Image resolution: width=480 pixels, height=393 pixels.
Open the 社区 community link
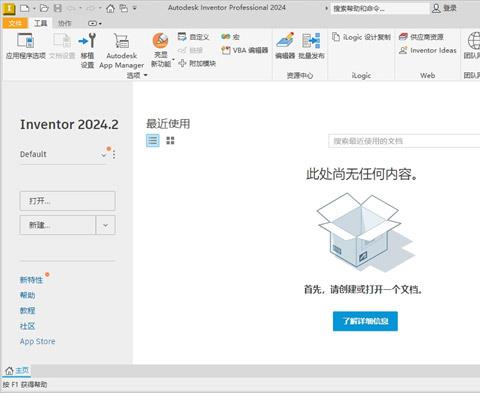tap(27, 326)
